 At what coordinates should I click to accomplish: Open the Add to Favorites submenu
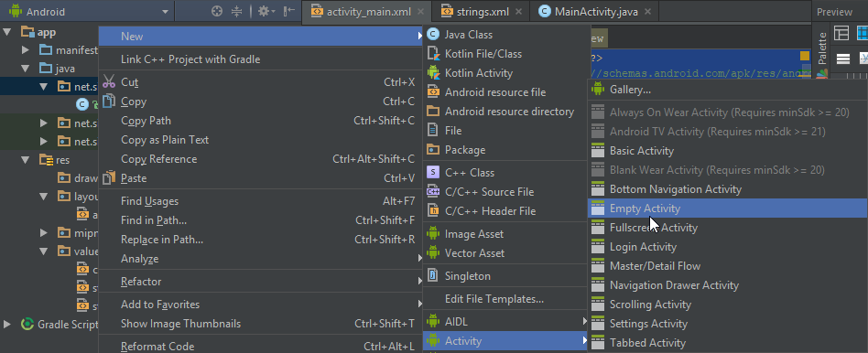click(x=261, y=305)
